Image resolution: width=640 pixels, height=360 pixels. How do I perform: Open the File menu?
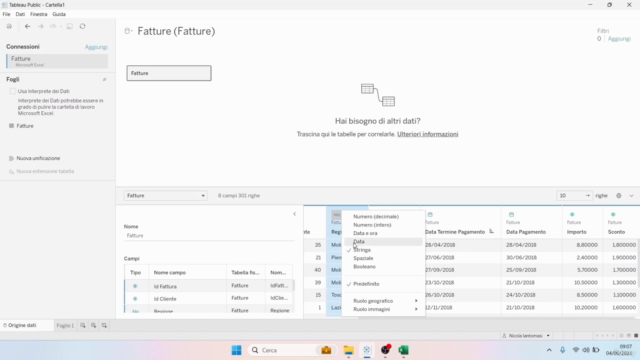click(7, 14)
